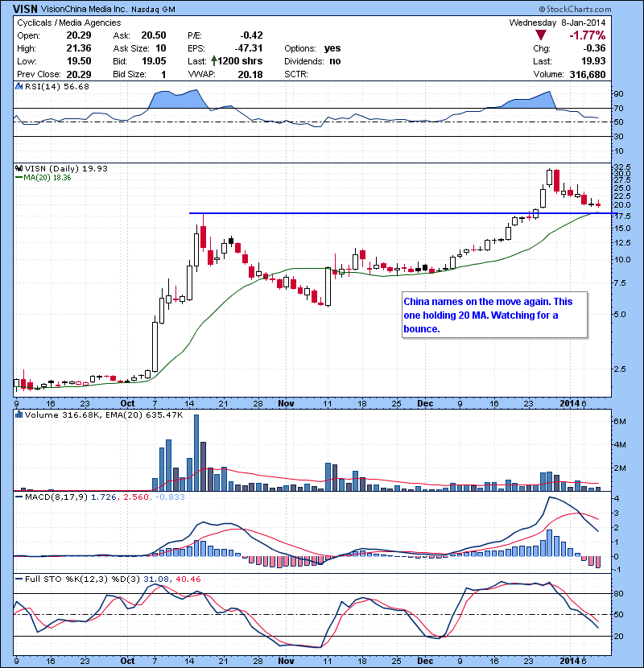Click the Bid Size value 1
This screenshot has height=668, width=644.
click(163, 74)
